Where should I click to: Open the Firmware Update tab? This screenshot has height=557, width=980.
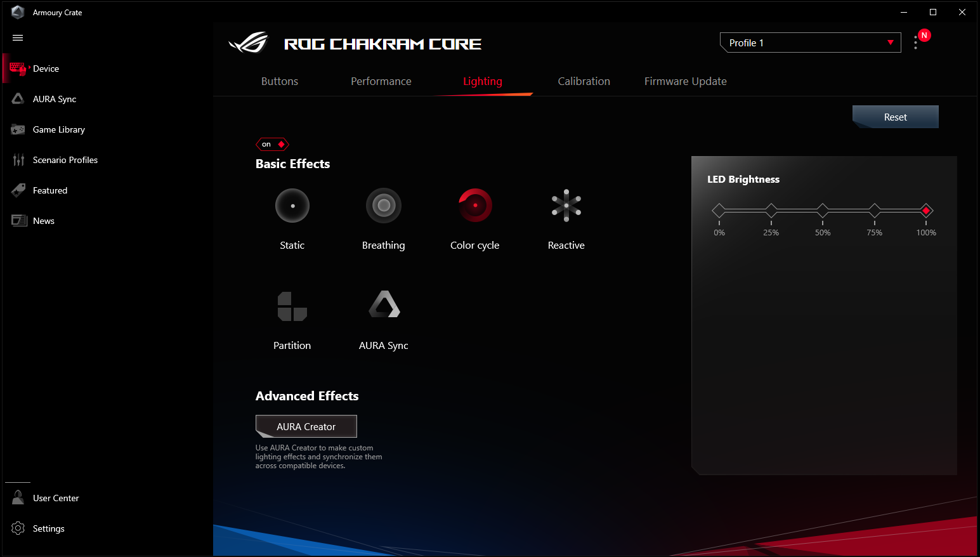[686, 81]
